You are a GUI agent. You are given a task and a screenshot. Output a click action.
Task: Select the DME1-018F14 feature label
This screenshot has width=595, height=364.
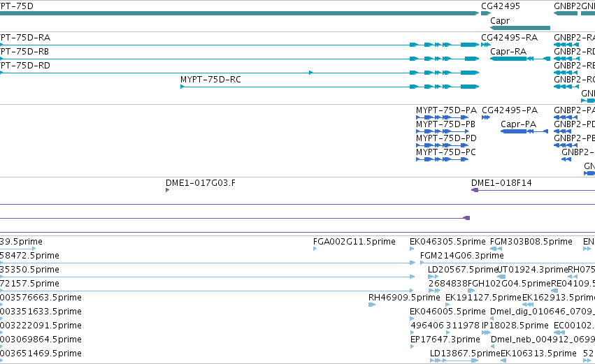(501, 183)
